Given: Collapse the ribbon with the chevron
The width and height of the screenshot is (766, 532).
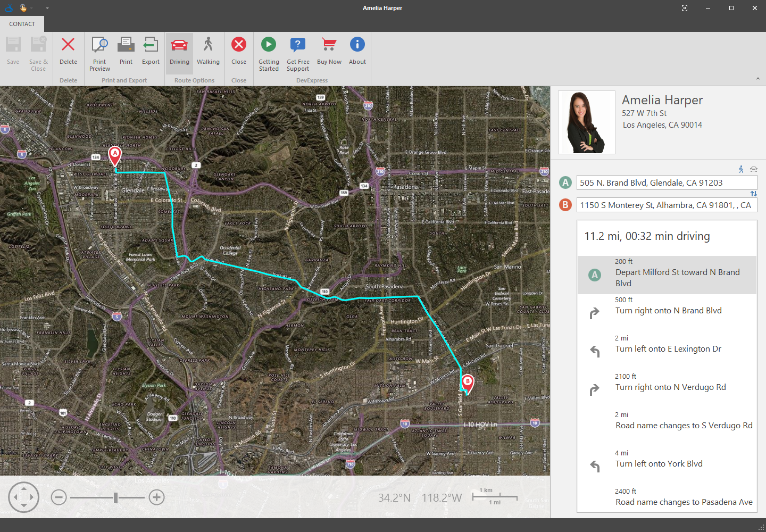Looking at the screenshot, I should pyautogui.click(x=758, y=79).
